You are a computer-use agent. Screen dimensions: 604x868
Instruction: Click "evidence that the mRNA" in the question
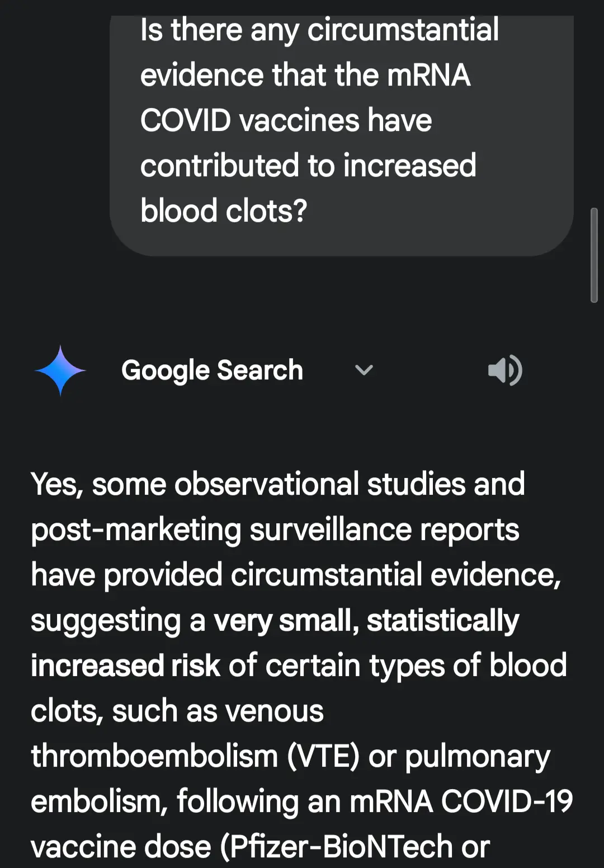(305, 75)
